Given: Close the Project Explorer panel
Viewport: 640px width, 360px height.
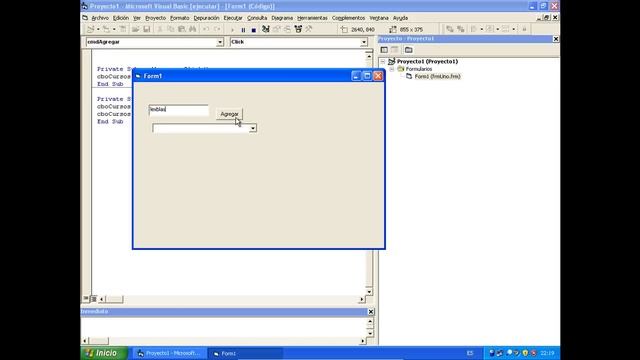Looking at the screenshot, I should pyautogui.click(x=556, y=39).
